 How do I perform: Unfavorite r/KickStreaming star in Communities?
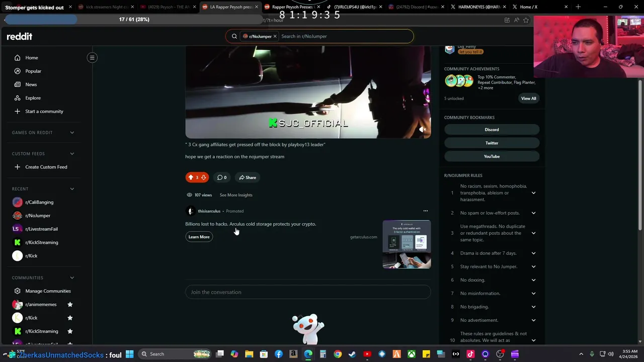tap(70, 331)
